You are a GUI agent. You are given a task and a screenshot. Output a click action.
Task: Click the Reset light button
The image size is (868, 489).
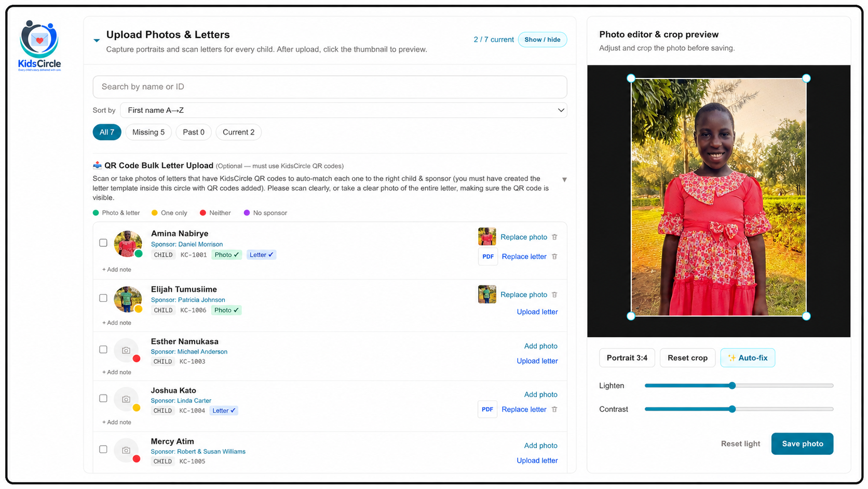pyautogui.click(x=740, y=444)
